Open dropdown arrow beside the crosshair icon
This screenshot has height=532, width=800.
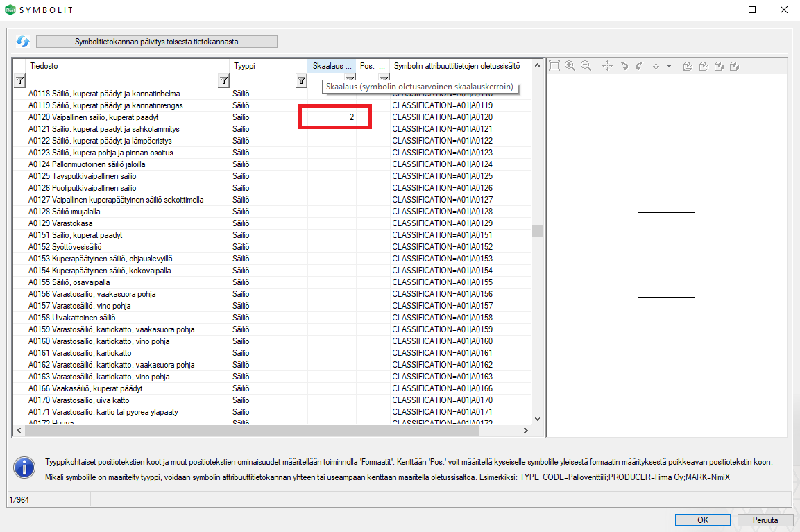[669, 66]
